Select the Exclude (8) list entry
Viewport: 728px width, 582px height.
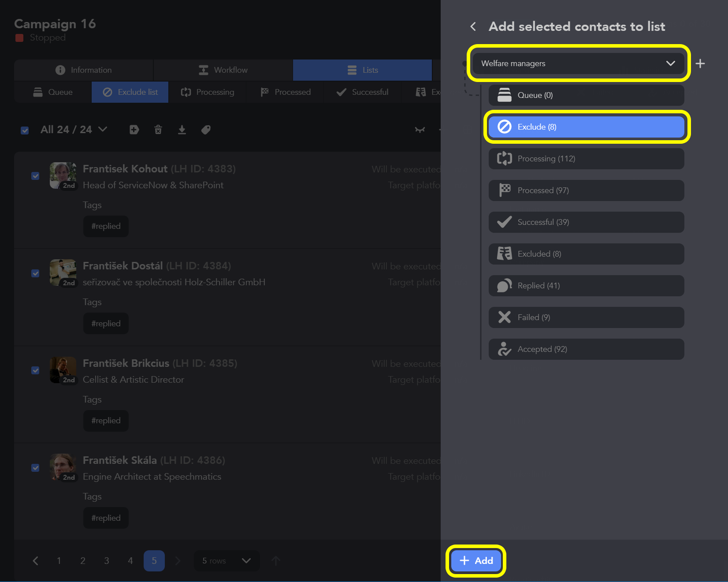[x=586, y=127]
